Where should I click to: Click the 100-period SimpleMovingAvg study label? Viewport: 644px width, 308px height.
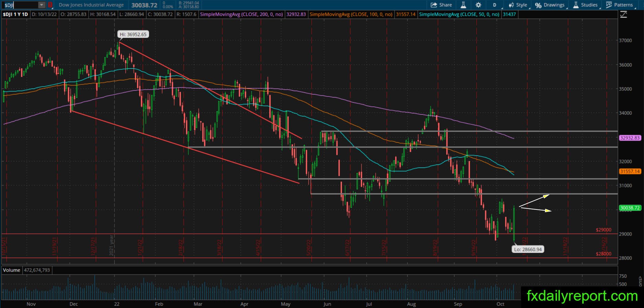(351, 14)
